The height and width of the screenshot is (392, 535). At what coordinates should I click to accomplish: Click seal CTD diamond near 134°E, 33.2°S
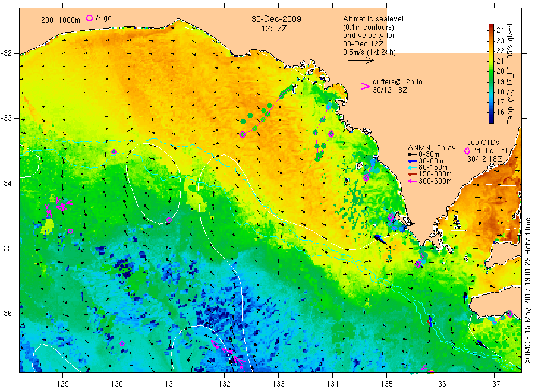point(331,134)
